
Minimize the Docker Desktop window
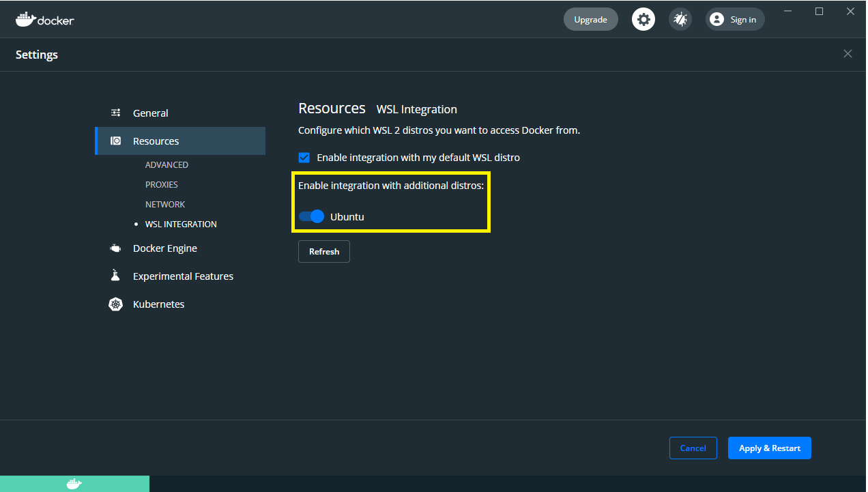coord(788,12)
